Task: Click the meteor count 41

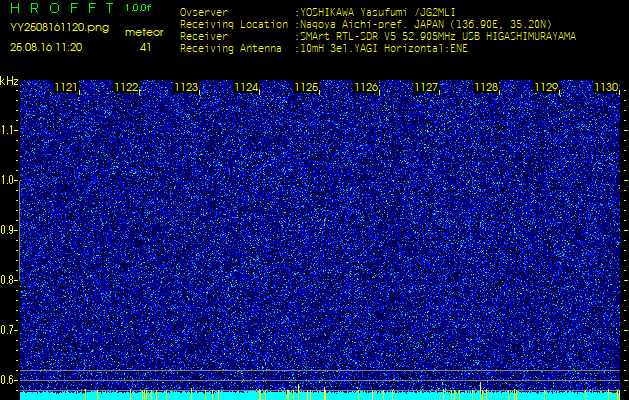Action: tap(145, 47)
